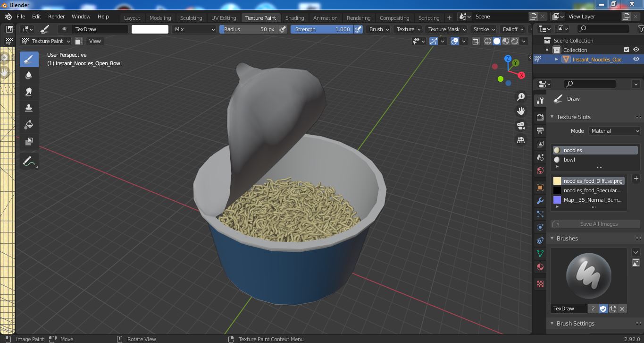Switch to the Sculpting workspace tab

point(191,18)
